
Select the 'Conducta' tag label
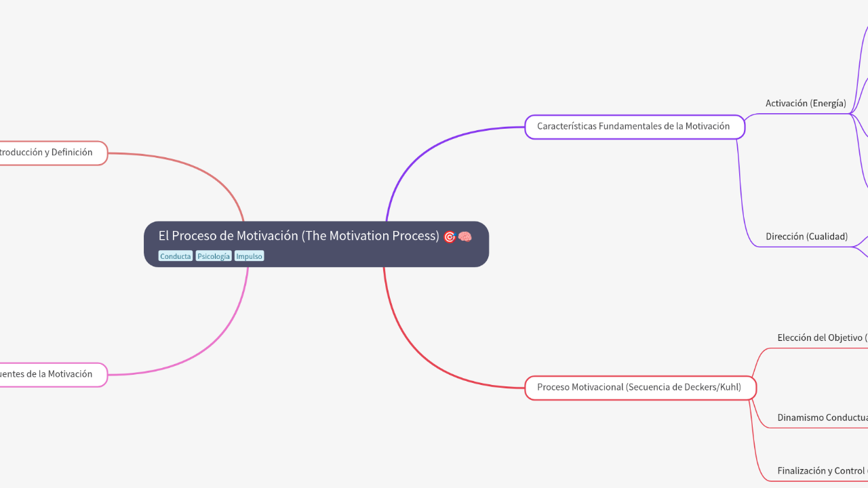click(175, 256)
